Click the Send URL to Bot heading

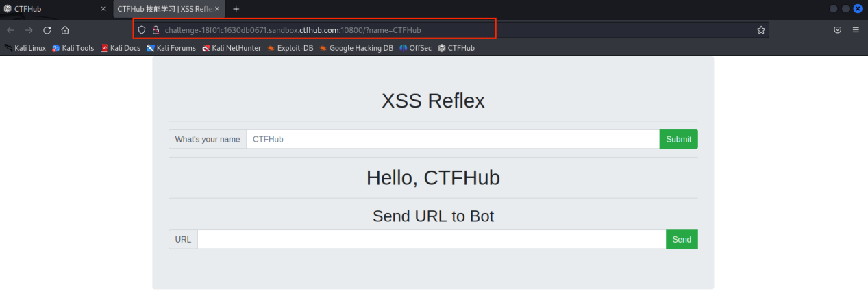coord(433,216)
